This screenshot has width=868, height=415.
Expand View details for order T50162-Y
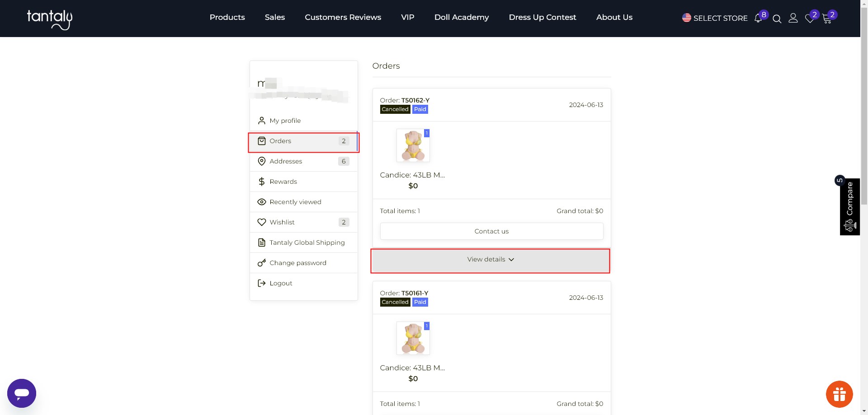pyautogui.click(x=491, y=260)
